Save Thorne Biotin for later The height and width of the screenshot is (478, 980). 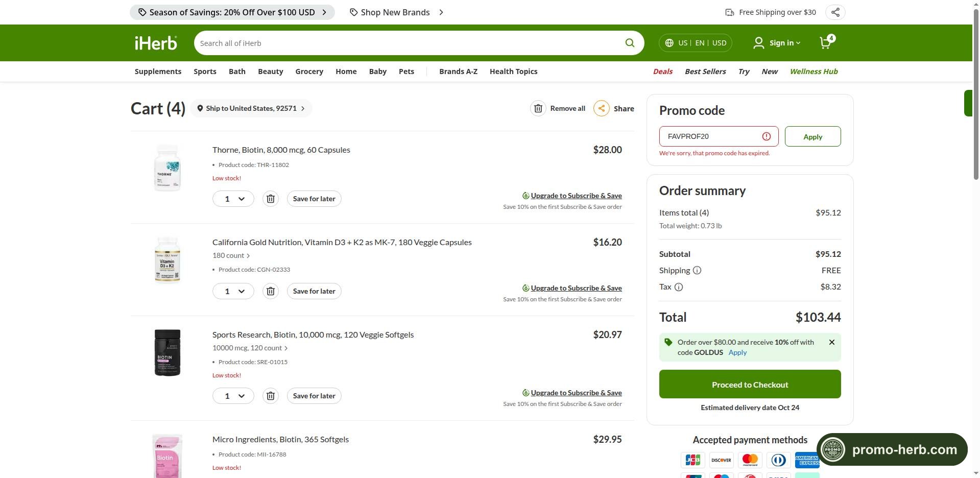[x=314, y=199]
